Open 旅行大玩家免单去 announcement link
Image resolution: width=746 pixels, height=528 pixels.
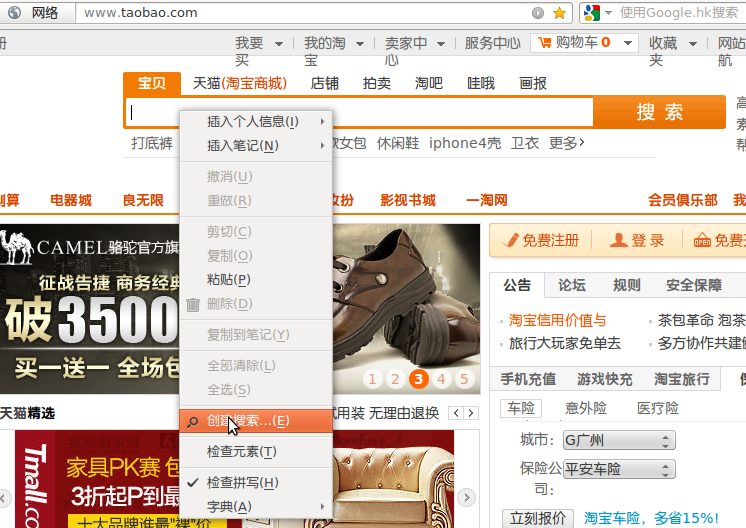pos(565,343)
